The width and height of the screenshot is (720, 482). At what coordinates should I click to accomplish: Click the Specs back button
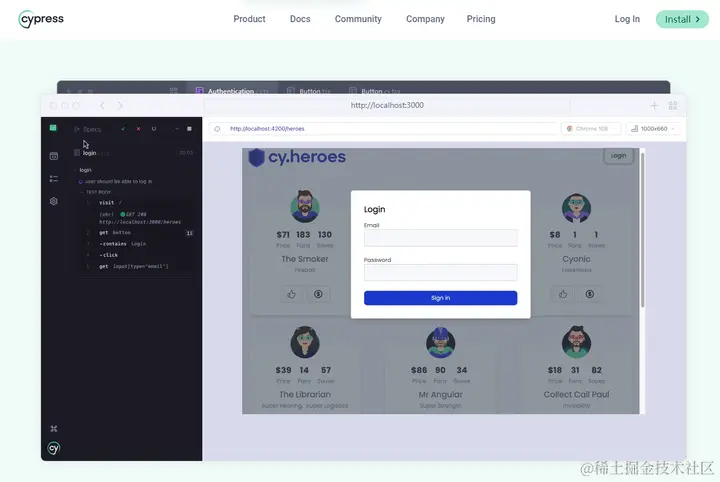[87, 129]
